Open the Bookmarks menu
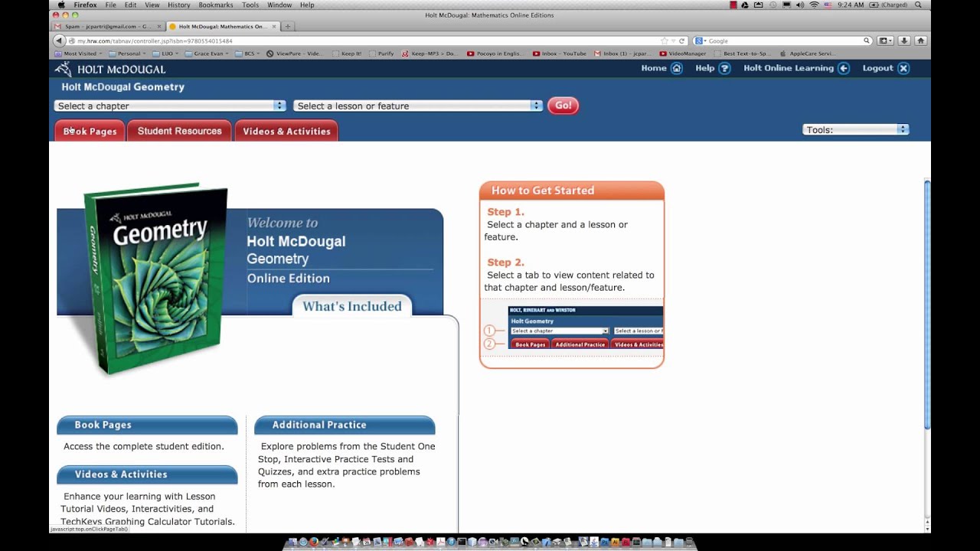 click(216, 5)
